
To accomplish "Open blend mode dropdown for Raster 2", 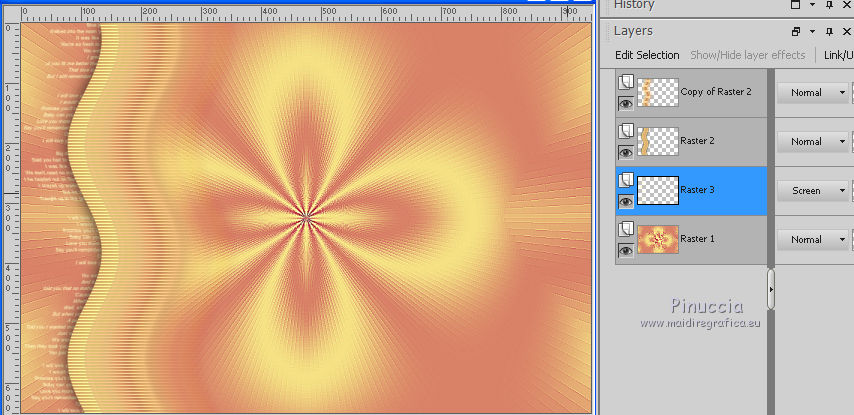I will tap(813, 142).
